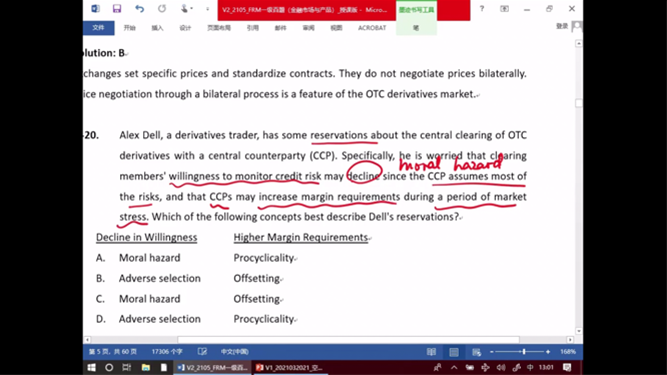This screenshot has height=375, width=667.
Task: Click the 登录 sign-in link
Action: point(562,26)
